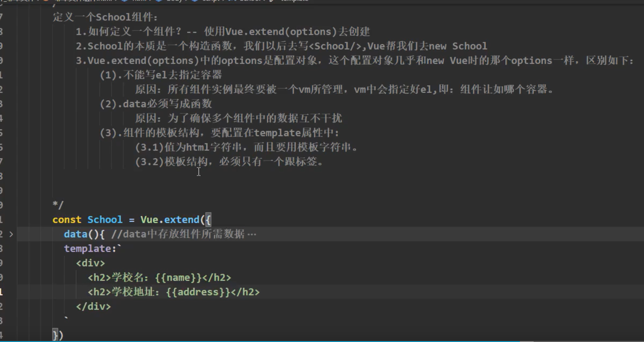Click the closing '})' of Vue.extend
This screenshot has height=342, width=644.
point(58,335)
